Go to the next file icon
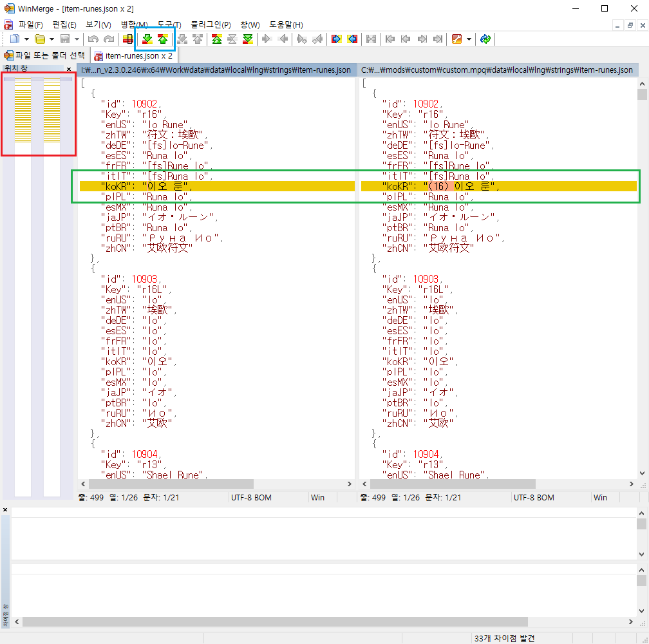649x644 pixels. tap(422, 39)
